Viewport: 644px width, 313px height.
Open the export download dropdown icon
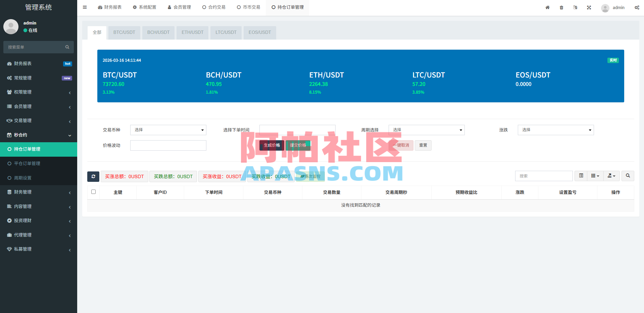point(611,176)
